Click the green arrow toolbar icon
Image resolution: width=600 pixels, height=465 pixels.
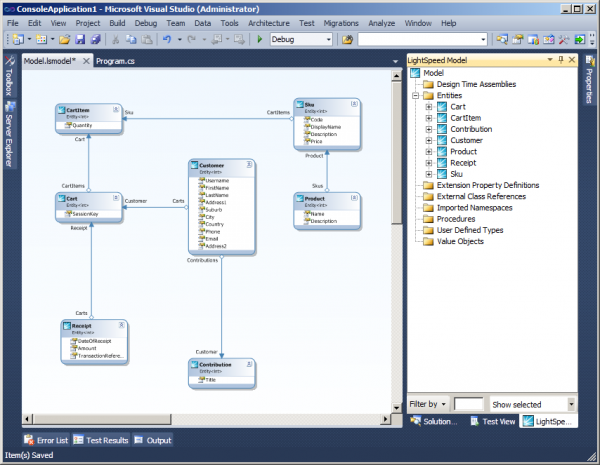pos(580,39)
